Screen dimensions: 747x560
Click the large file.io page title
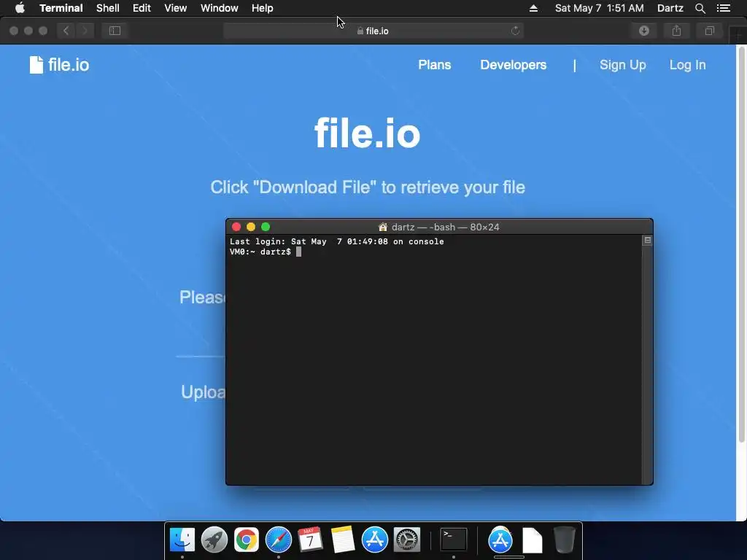click(x=368, y=133)
